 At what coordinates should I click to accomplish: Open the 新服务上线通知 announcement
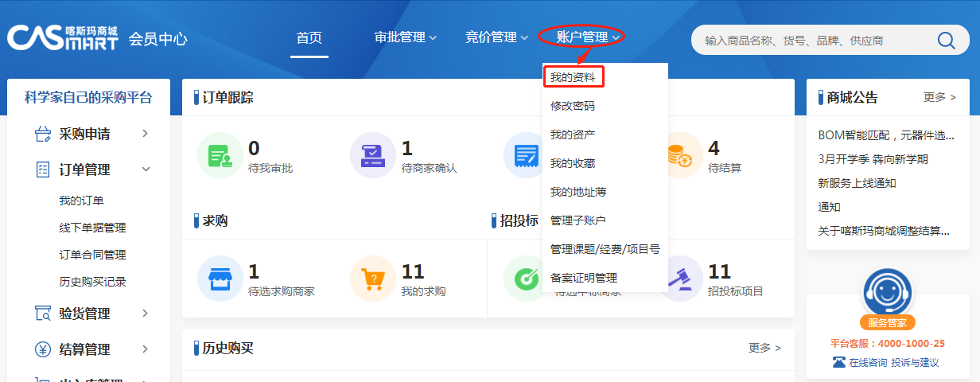(857, 183)
